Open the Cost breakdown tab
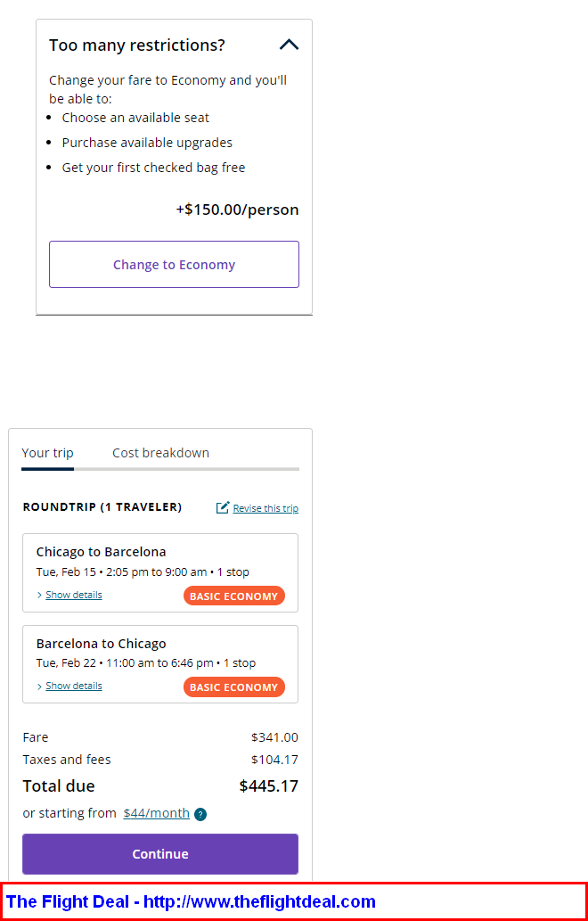588x921 pixels. (x=160, y=453)
